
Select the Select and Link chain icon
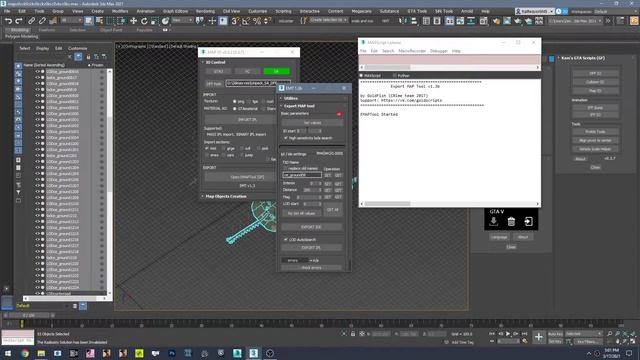coord(31,21)
